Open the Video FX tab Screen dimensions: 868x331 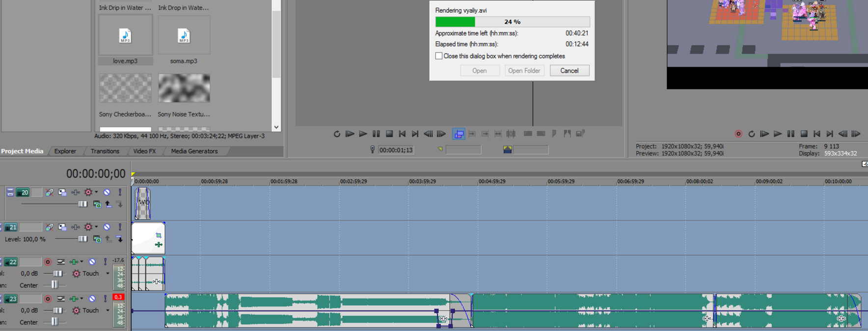144,151
